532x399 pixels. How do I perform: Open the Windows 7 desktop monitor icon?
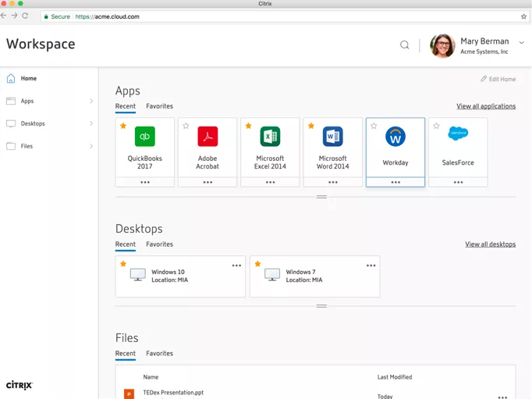272,275
